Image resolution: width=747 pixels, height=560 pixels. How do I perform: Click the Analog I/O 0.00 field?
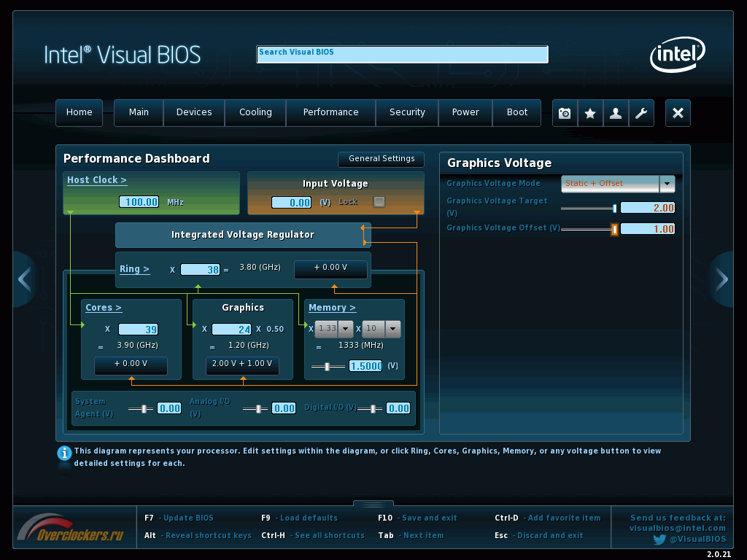tap(284, 408)
